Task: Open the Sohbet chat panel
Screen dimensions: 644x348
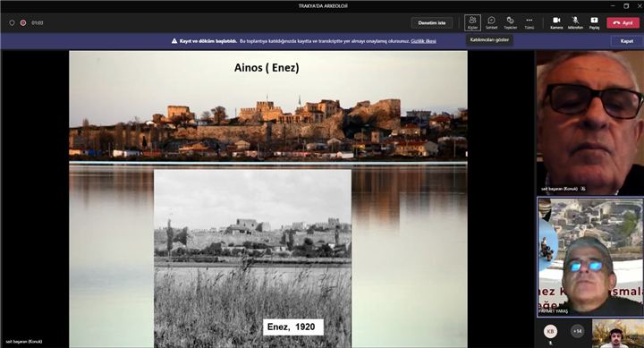Action: tap(491, 22)
